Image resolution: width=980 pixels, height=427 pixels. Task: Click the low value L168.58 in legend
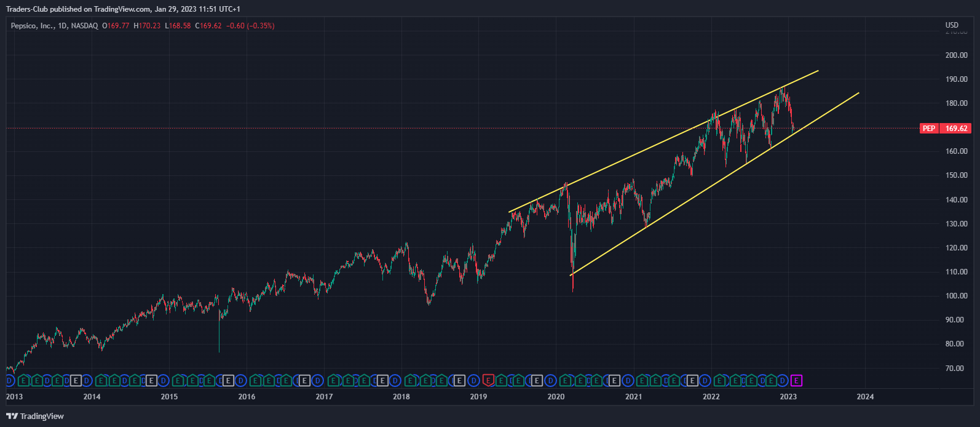(178, 26)
